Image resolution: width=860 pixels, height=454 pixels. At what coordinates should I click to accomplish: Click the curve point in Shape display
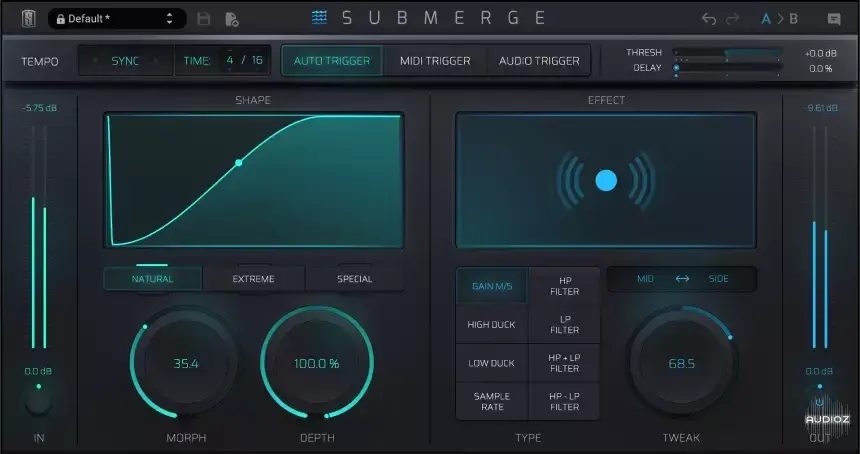238,162
